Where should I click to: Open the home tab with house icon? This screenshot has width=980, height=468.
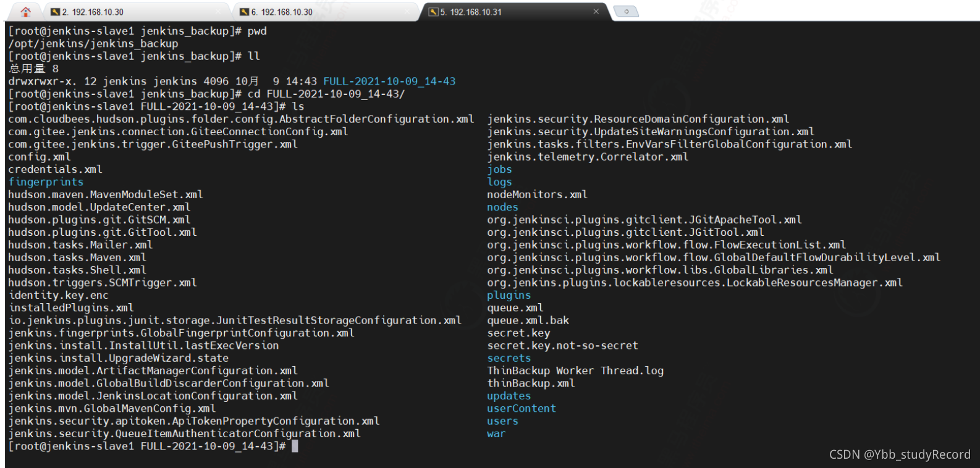25,12
